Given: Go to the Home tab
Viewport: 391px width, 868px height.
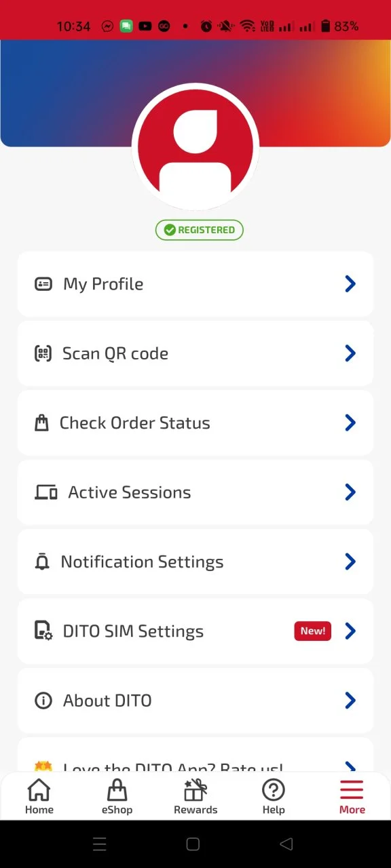Looking at the screenshot, I should pos(39,797).
